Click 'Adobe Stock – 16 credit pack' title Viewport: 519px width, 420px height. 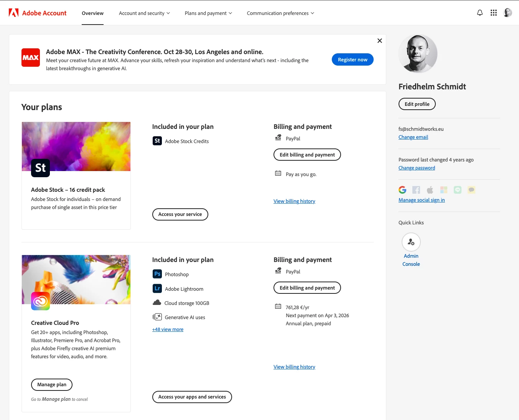[68, 190]
